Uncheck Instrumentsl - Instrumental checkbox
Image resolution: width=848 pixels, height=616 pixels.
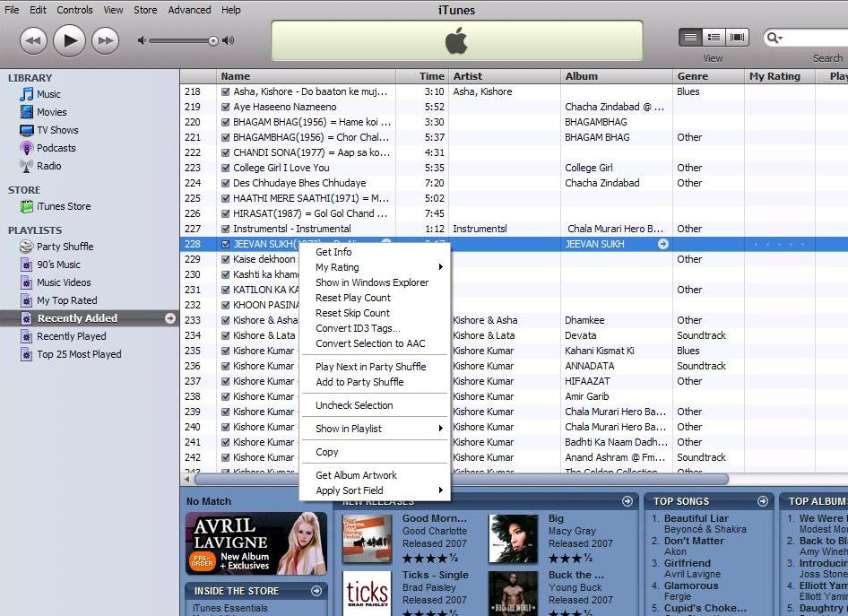click(x=226, y=229)
